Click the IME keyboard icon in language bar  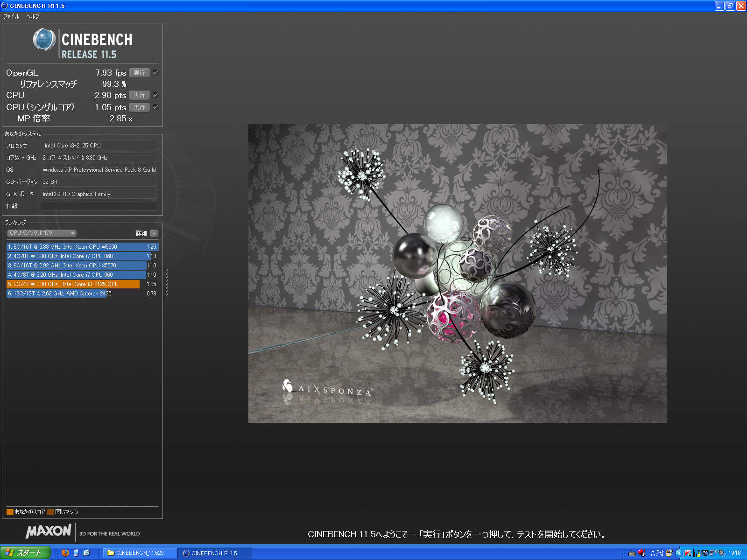tap(632, 553)
